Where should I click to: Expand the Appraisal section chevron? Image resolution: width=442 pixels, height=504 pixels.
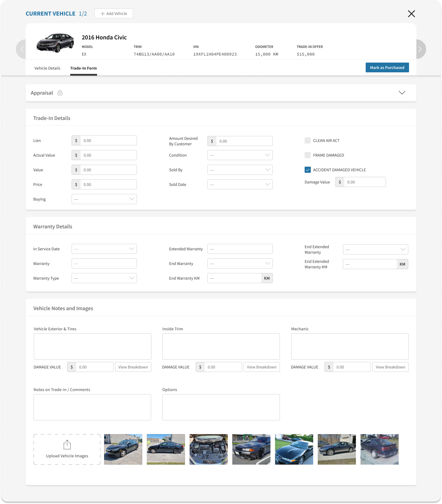(x=402, y=93)
